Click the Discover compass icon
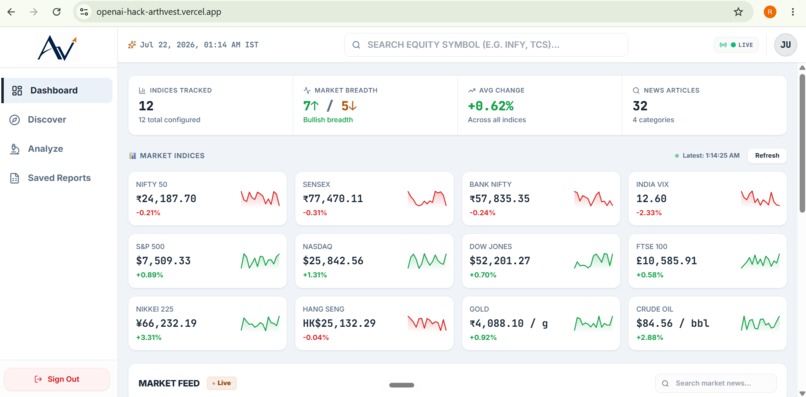This screenshot has width=806, height=397. (15, 120)
